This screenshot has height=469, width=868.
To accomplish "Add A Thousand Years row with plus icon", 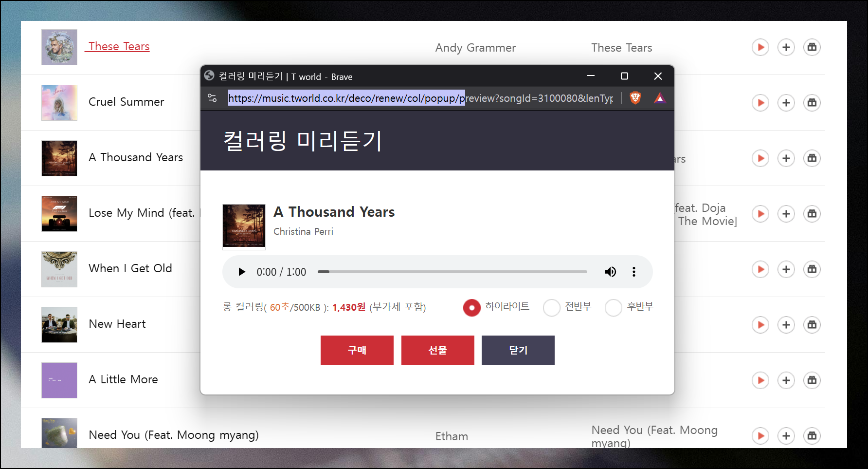I will click(786, 158).
